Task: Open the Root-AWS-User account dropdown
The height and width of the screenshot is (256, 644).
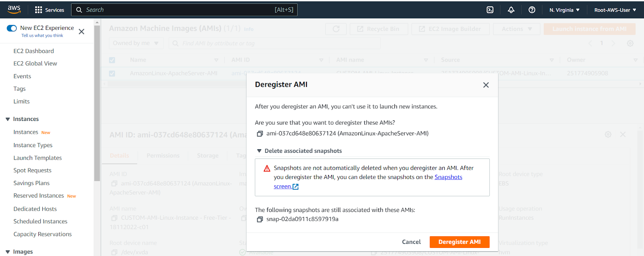Action: (615, 10)
